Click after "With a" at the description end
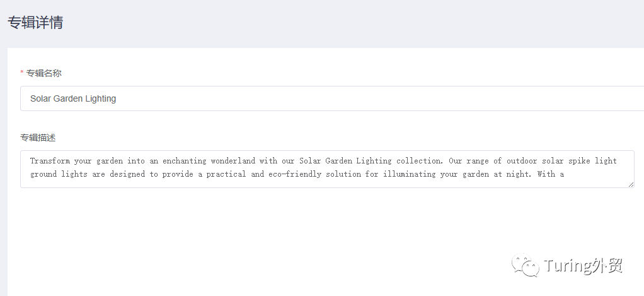644x296 pixels. point(565,174)
